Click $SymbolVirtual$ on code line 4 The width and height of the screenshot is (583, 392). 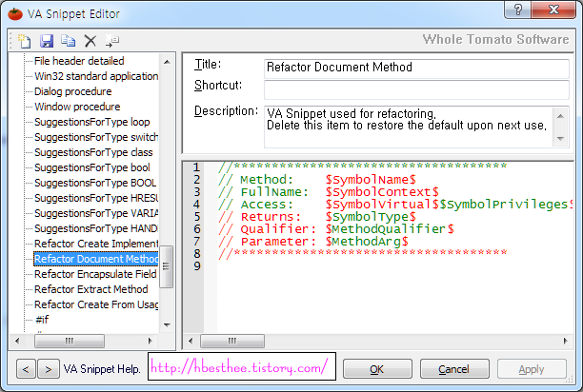tap(382, 205)
